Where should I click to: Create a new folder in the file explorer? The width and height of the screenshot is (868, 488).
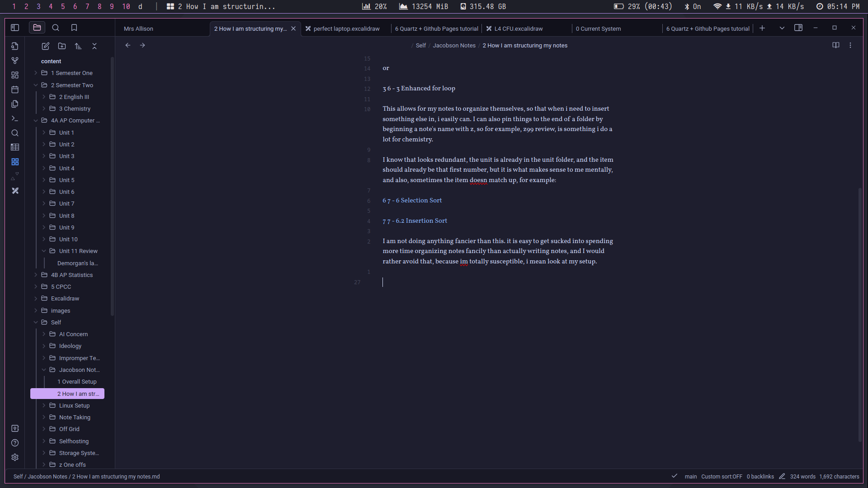(62, 46)
